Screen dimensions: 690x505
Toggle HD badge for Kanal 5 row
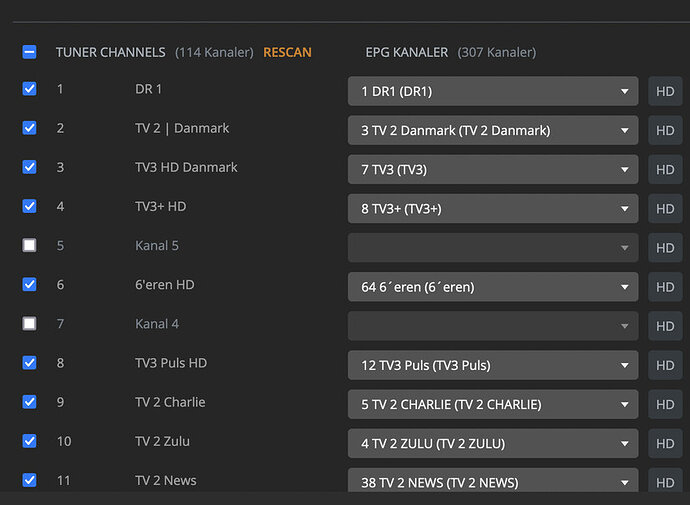tap(665, 248)
